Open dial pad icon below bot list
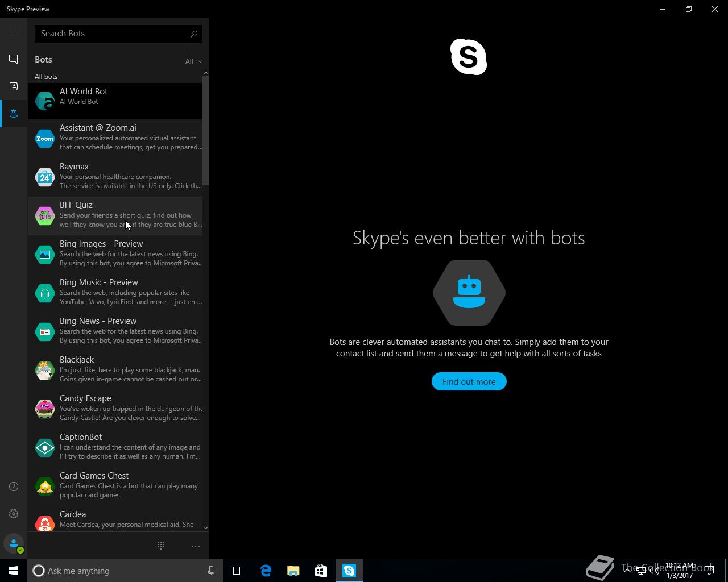 click(x=161, y=546)
